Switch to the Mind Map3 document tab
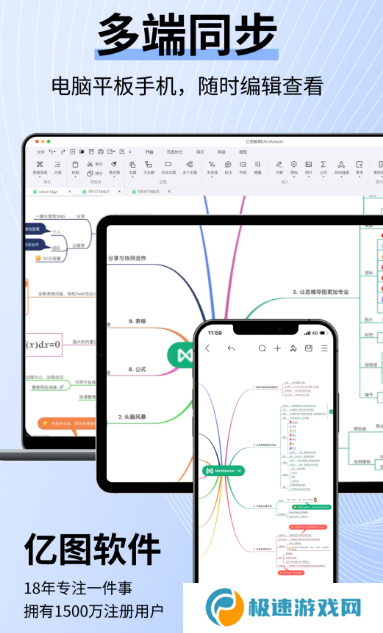The height and width of the screenshot is (633, 383). click(148, 191)
